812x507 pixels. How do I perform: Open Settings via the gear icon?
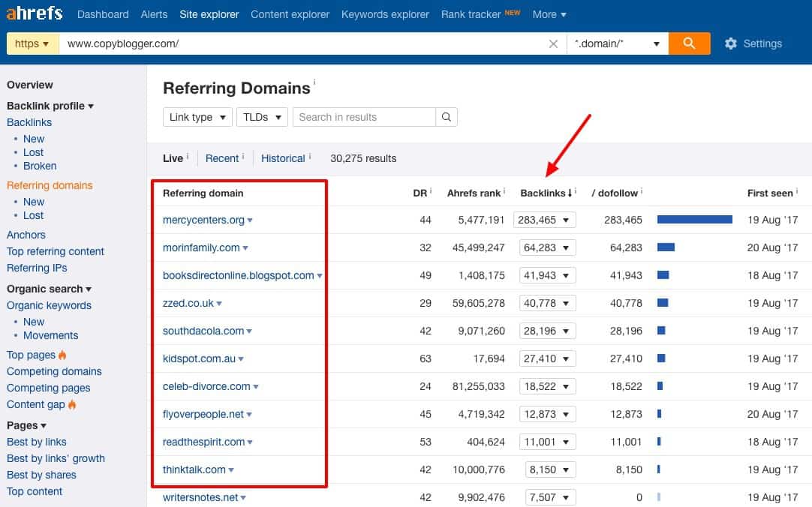[731, 43]
